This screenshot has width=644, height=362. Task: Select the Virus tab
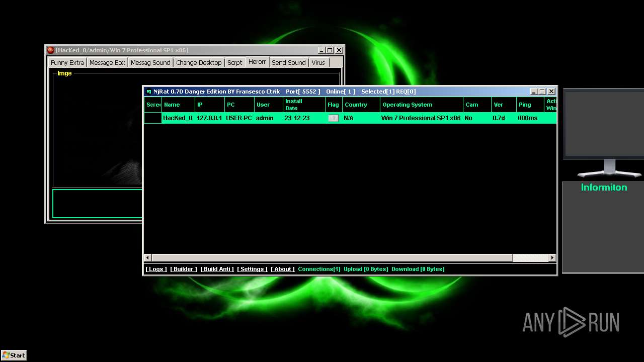pos(318,62)
